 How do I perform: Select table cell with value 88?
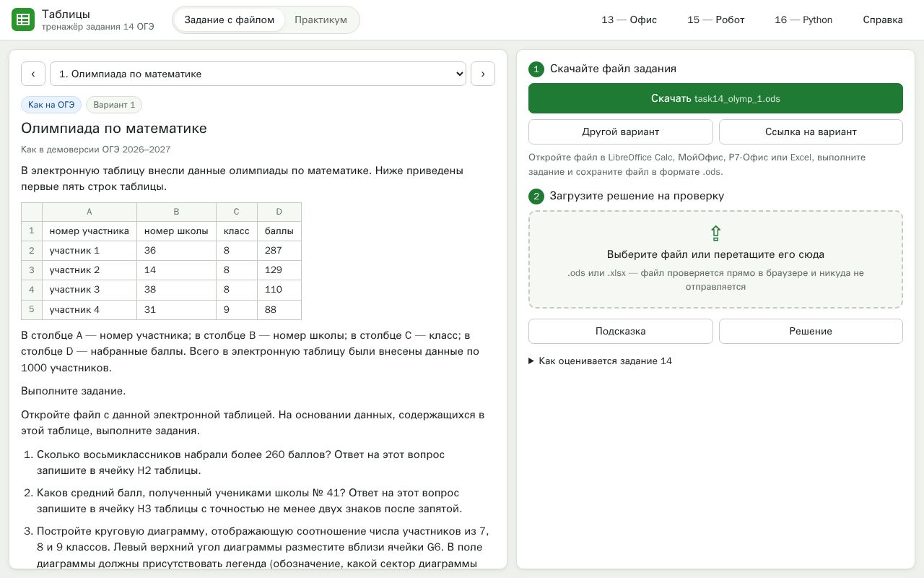(x=279, y=310)
